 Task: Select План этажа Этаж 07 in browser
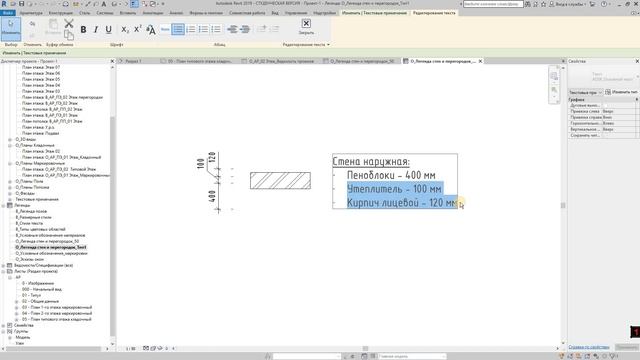click(41, 67)
